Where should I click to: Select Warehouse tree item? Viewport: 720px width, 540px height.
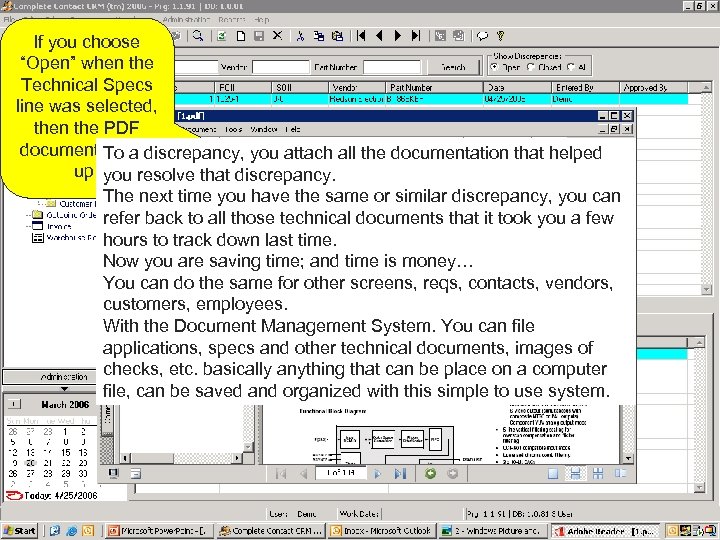coord(70,237)
